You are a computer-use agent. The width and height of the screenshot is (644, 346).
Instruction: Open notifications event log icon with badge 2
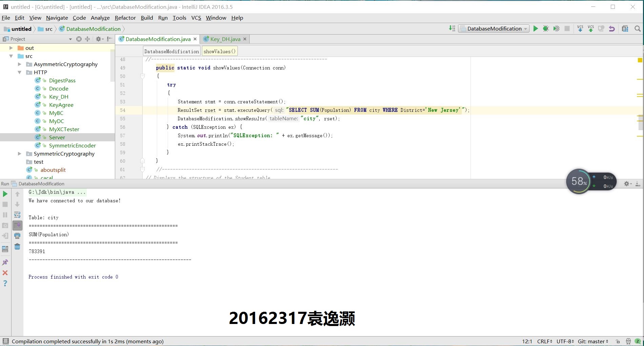pos(638,341)
